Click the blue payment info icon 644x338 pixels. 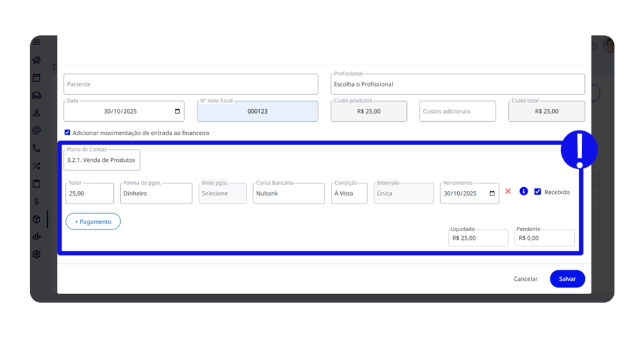pos(523,192)
